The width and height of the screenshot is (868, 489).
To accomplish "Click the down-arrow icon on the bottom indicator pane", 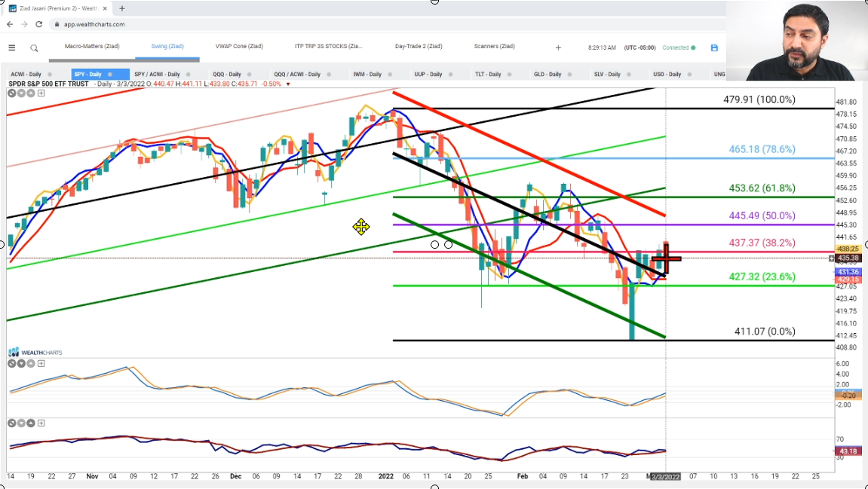I will pos(21,423).
